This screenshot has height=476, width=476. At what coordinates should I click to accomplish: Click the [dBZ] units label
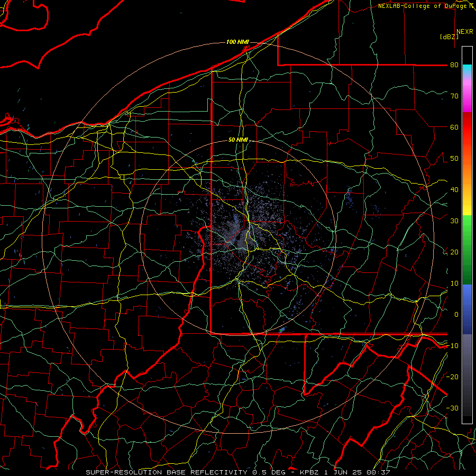[x=449, y=36]
